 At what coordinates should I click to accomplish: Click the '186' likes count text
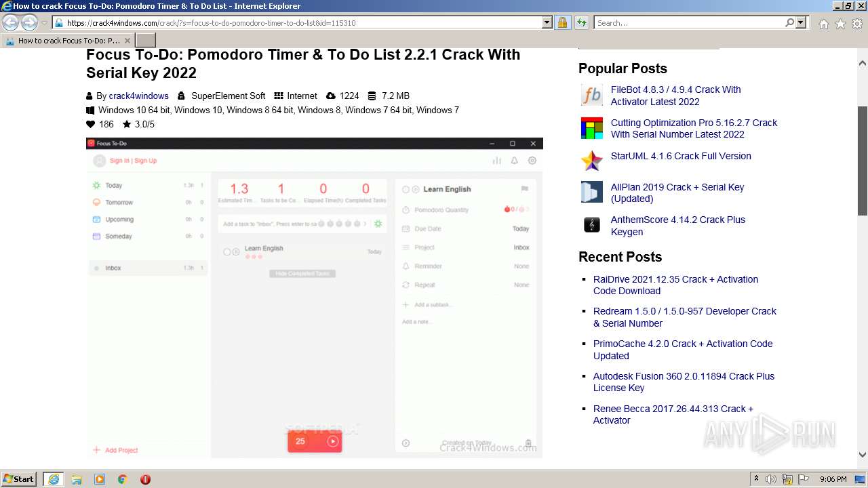pos(106,124)
